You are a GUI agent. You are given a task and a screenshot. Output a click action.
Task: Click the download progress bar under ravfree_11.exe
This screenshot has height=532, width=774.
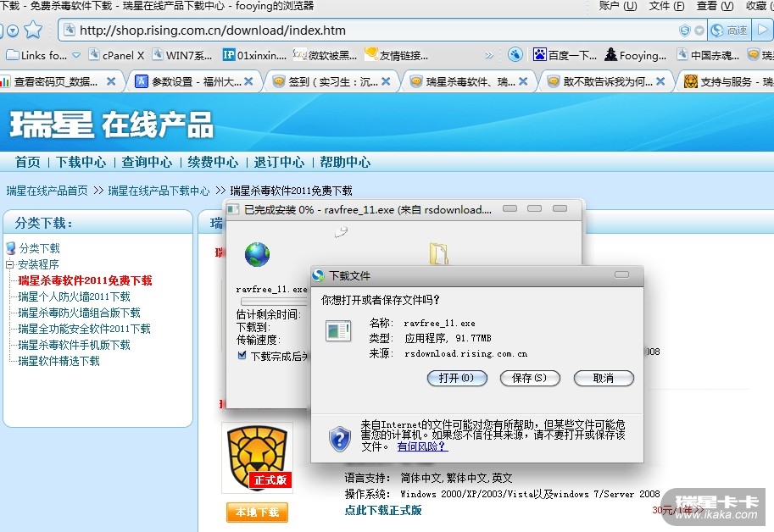[274, 301]
